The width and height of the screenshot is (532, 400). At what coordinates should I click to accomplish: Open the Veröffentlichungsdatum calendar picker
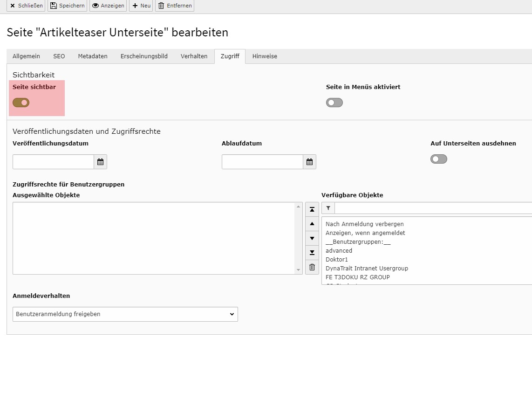(100, 162)
